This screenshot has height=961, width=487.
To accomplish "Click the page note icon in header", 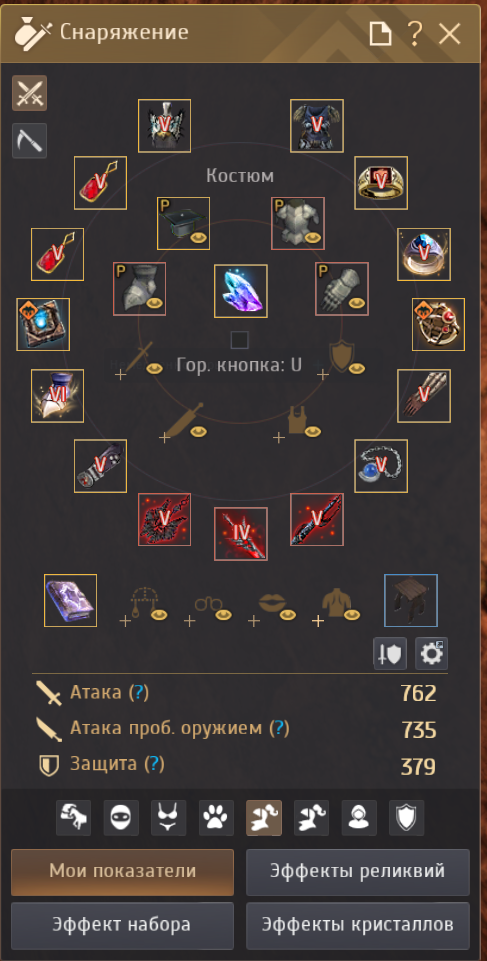I will click(380, 34).
